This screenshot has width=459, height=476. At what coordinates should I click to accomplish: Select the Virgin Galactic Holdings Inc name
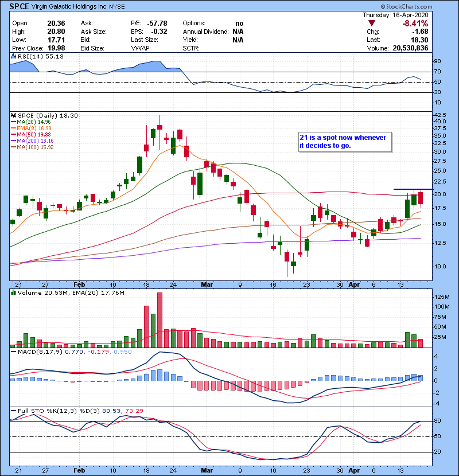pos(69,6)
